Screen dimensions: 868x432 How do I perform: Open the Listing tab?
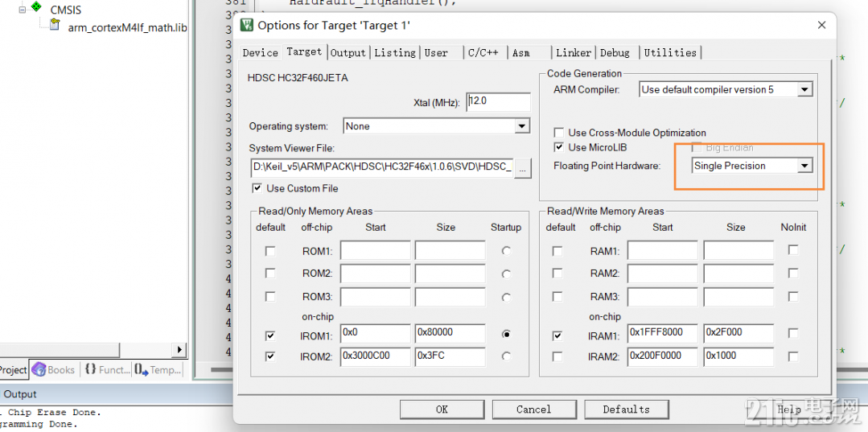click(x=395, y=52)
